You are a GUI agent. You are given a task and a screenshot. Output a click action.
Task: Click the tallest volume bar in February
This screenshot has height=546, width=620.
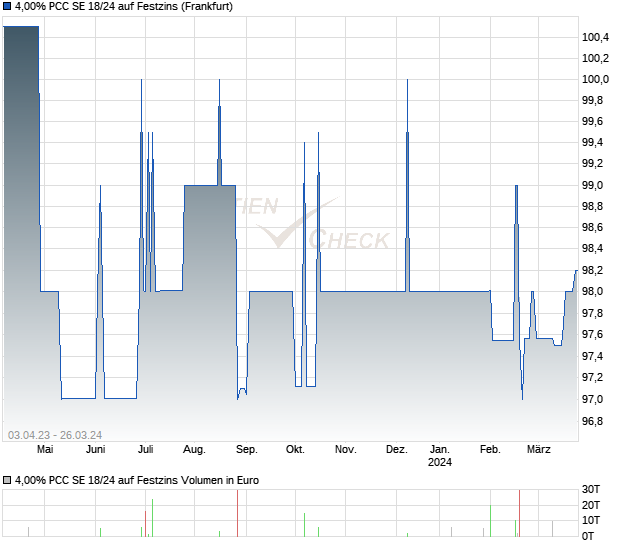519,513
